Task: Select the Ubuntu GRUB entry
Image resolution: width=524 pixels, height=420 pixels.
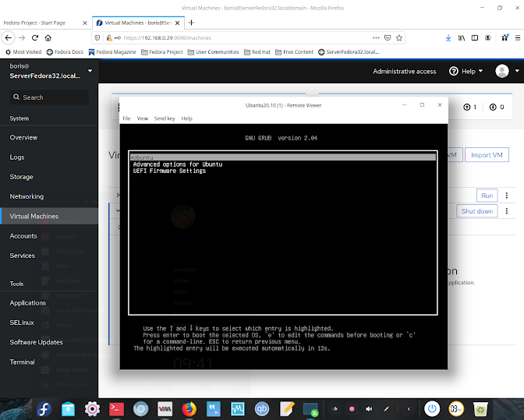Action: (x=283, y=157)
